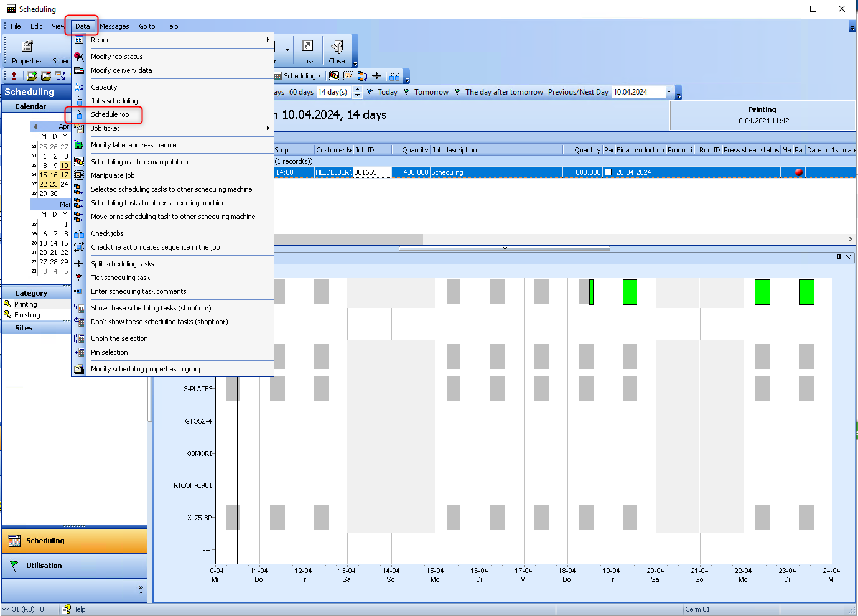Click the move tasks icon in right toolbar
This screenshot has width=858, height=616.
coord(363,76)
